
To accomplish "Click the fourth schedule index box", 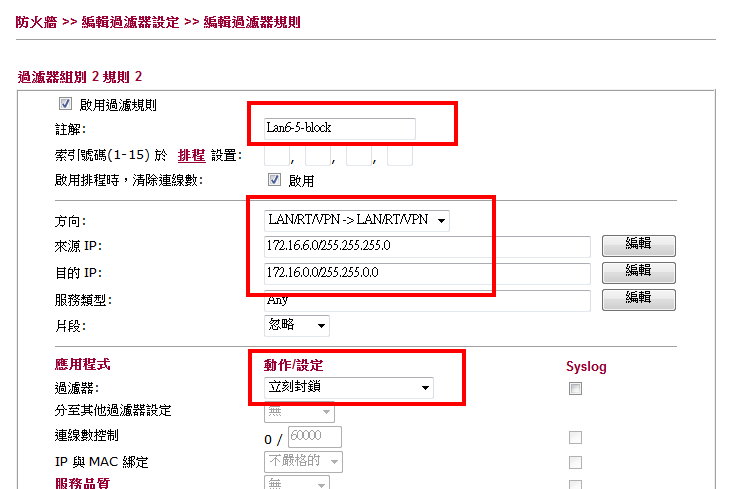I will click(x=400, y=155).
